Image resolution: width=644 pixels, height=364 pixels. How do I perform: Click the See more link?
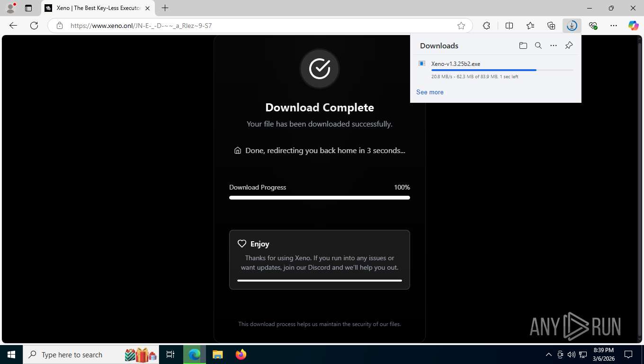430,92
